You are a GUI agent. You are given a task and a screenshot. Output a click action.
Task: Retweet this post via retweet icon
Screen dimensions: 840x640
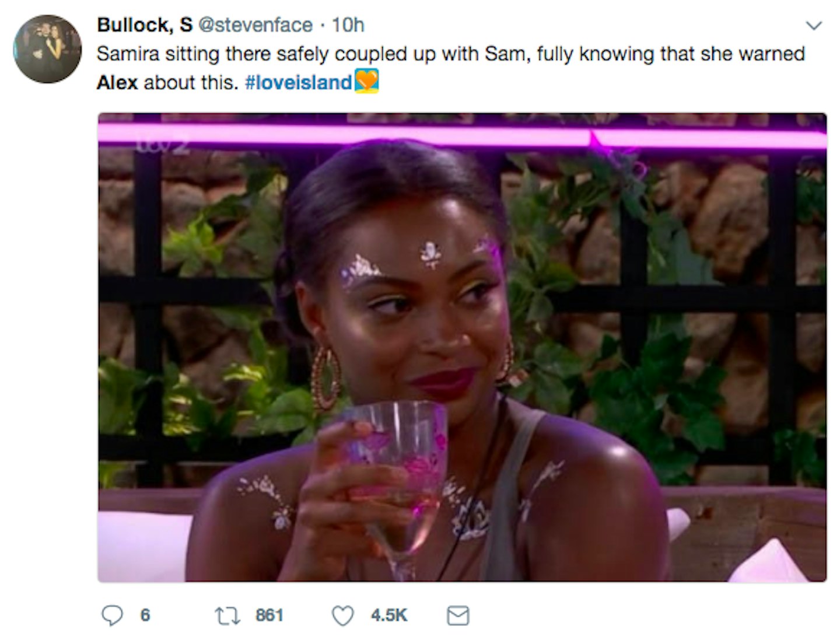227,615
